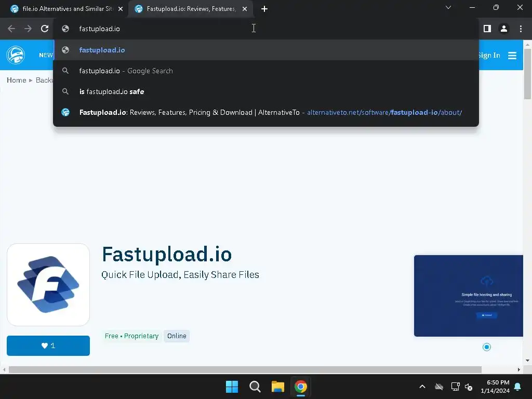Image resolution: width=532 pixels, height=399 pixels.
Task: Open the Chrome side panel
Action: (487, 29)
